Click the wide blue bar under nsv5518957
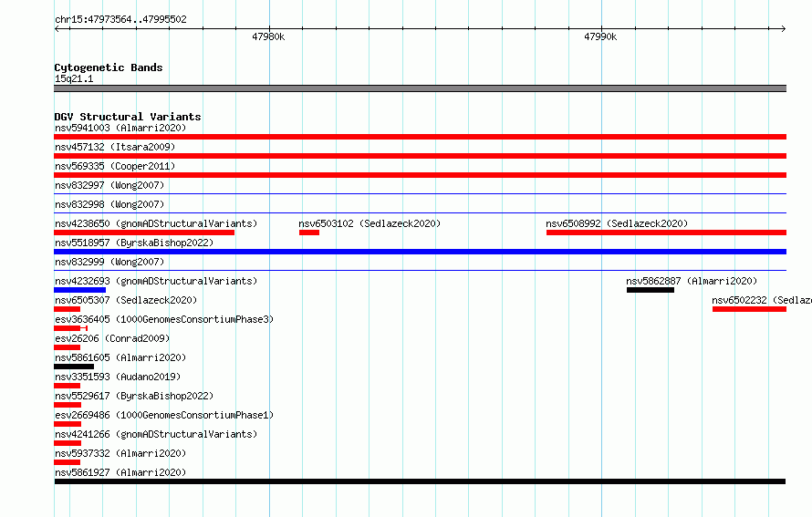Image resolution: width=812 pixels, height=517 pixels. [420, 252]
